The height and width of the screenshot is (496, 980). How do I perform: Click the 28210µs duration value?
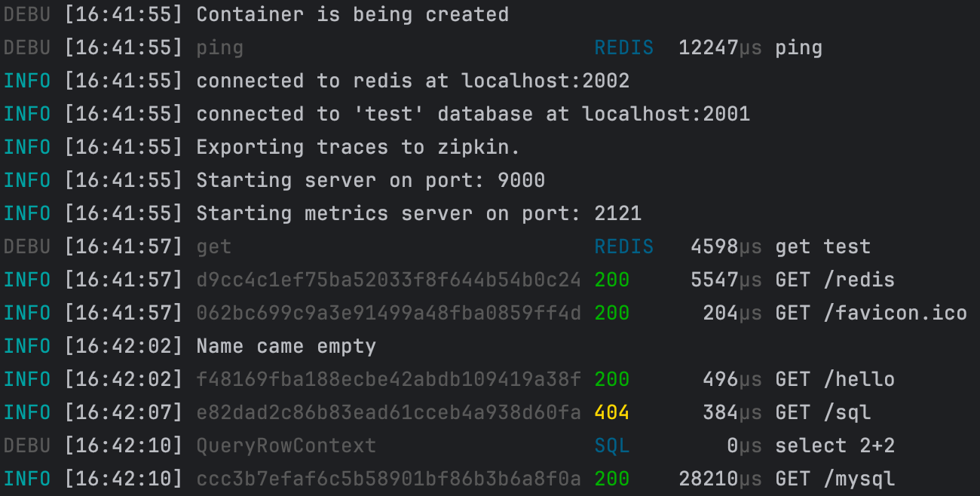721,479
